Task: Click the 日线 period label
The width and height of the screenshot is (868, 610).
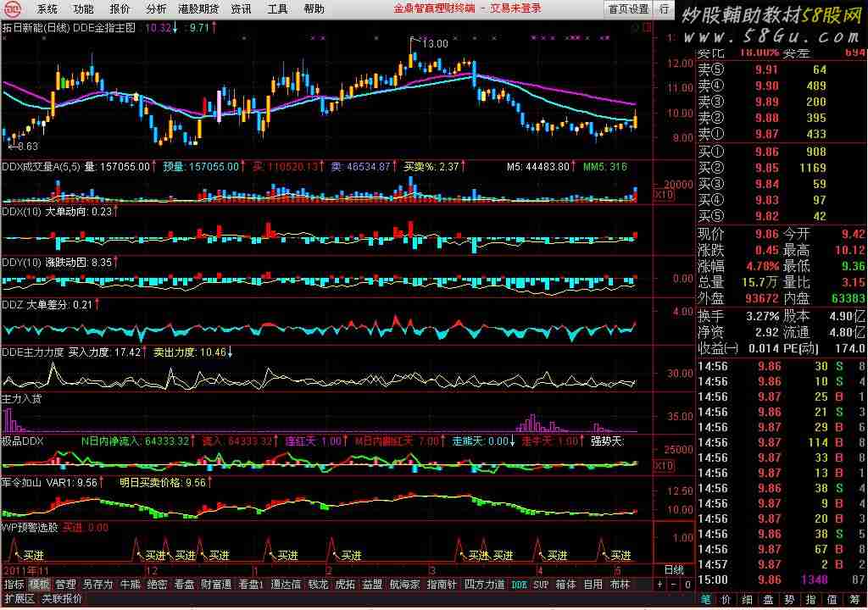Action: pos(674,570)
